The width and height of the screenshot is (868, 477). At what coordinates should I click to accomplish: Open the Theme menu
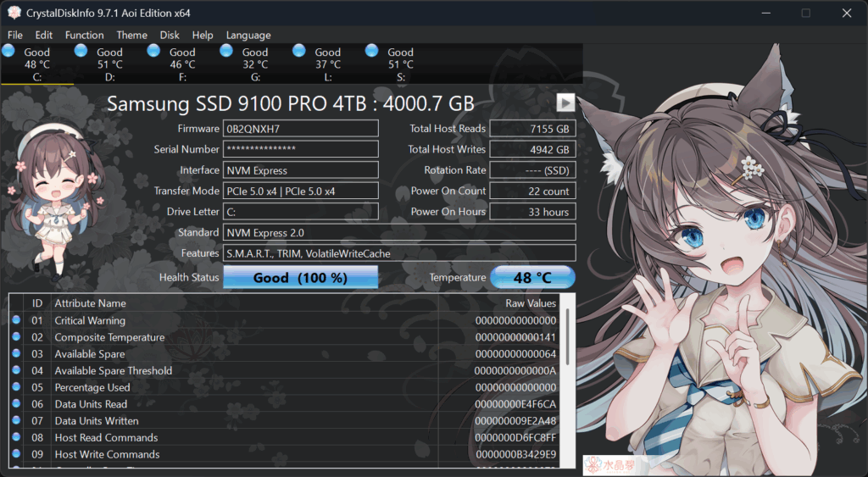click(x=131, y=35)
